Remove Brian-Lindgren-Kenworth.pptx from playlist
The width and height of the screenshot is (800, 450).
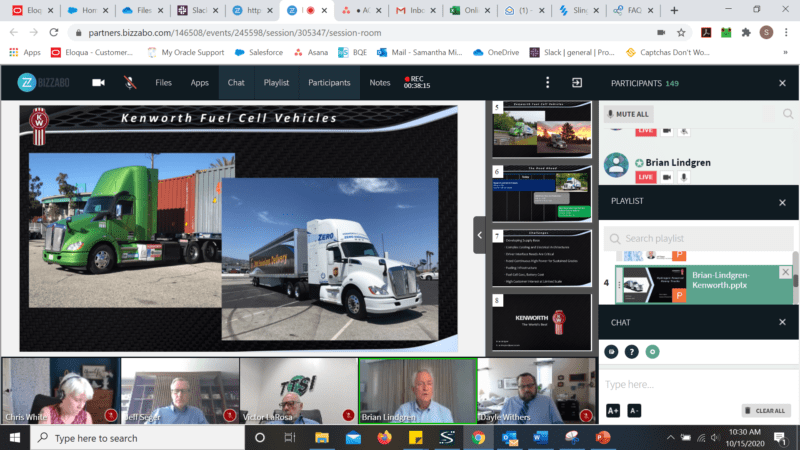pos(785,272)
